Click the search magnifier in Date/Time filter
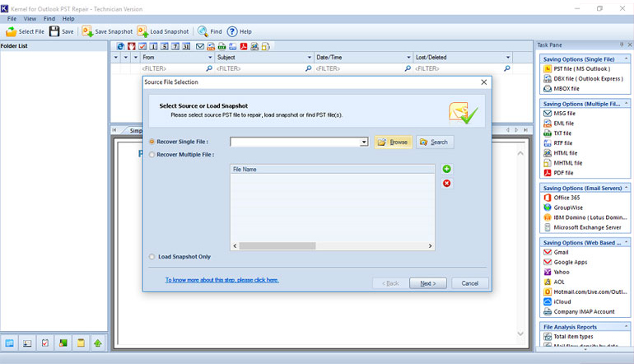Image resolution: width=634 pixels, height=364 pixels. tap(408, 68)
